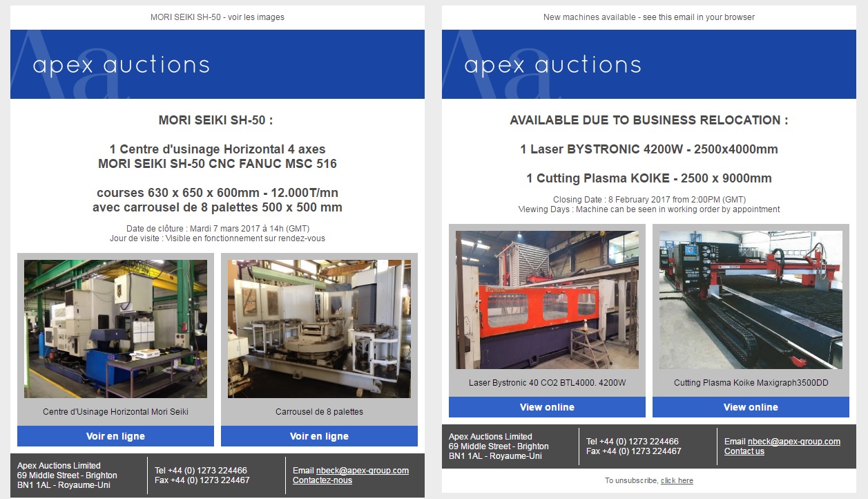The height and width of the screenshot is (499, 868).
Task: Open the Bystronic laser machine photo
Action: tap(547, 300)
